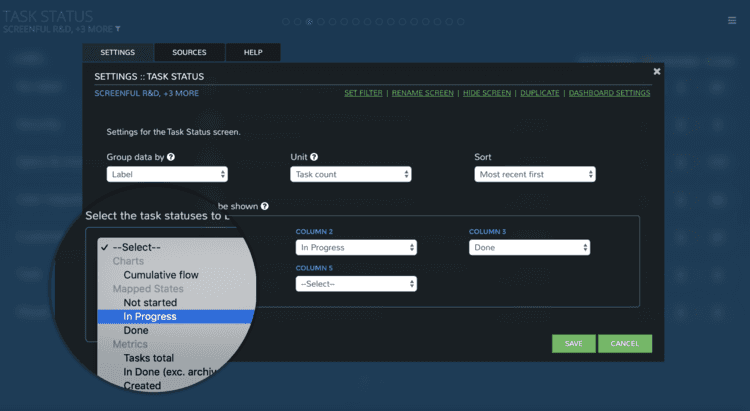
Task: Open the Sort Most recent first dropdown
Action: 535,174
